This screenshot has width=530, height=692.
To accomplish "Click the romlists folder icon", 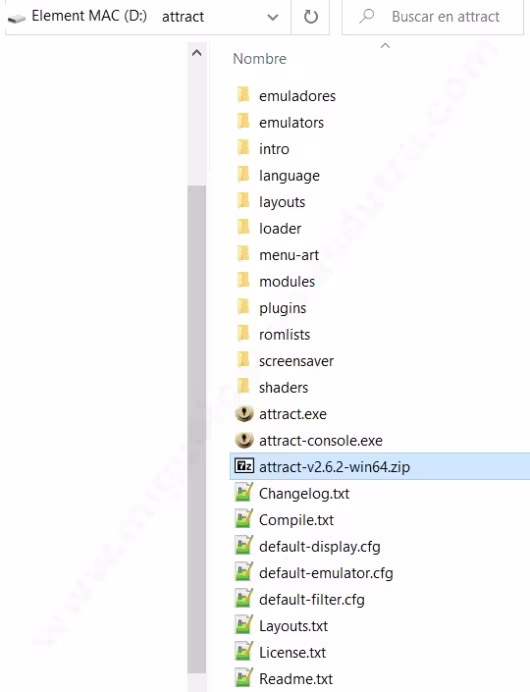I will coord(244,334).
